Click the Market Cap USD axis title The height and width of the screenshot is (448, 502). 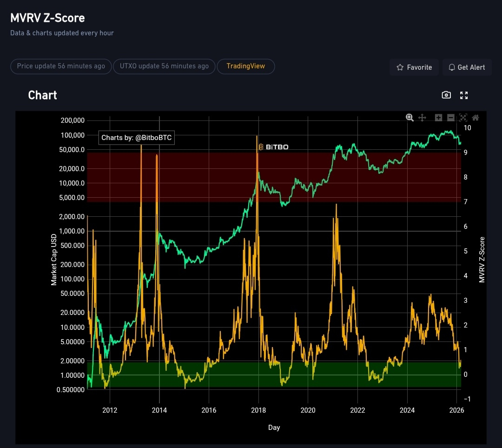coord(54,260)
